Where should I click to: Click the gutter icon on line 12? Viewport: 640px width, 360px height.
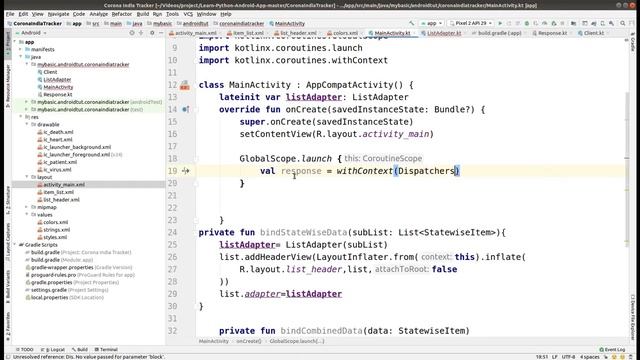coord(185,85)
